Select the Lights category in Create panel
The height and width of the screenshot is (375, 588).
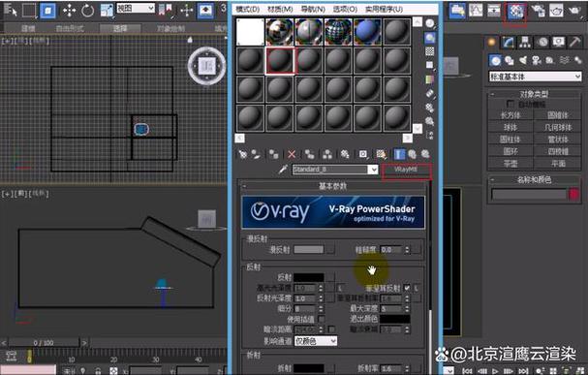(523, 60)
